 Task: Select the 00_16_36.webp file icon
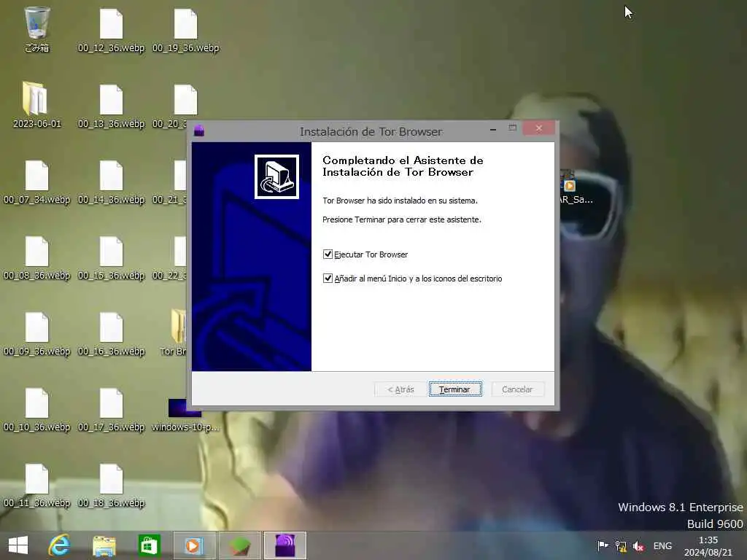111,333
